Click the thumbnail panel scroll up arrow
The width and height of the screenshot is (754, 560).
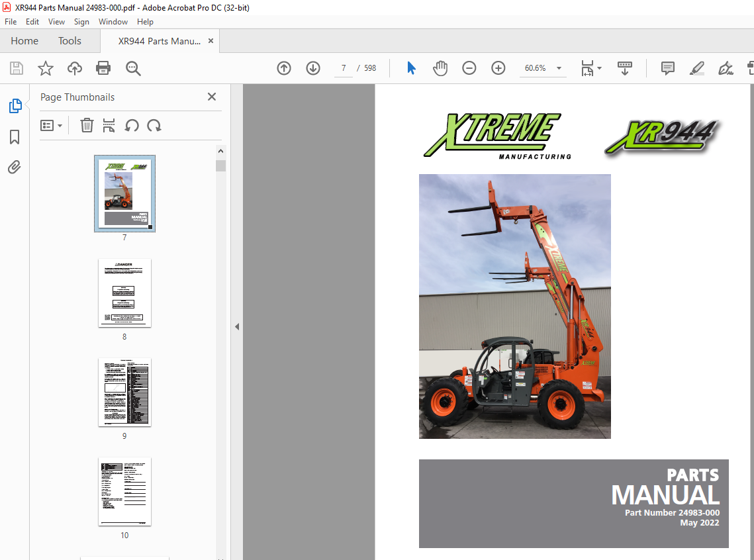click(220, 151)
